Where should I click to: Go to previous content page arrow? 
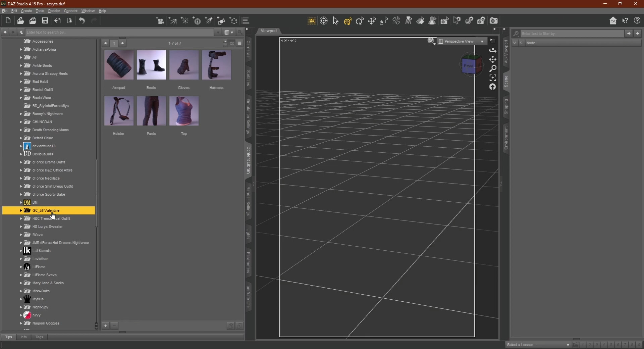(106, 43)
